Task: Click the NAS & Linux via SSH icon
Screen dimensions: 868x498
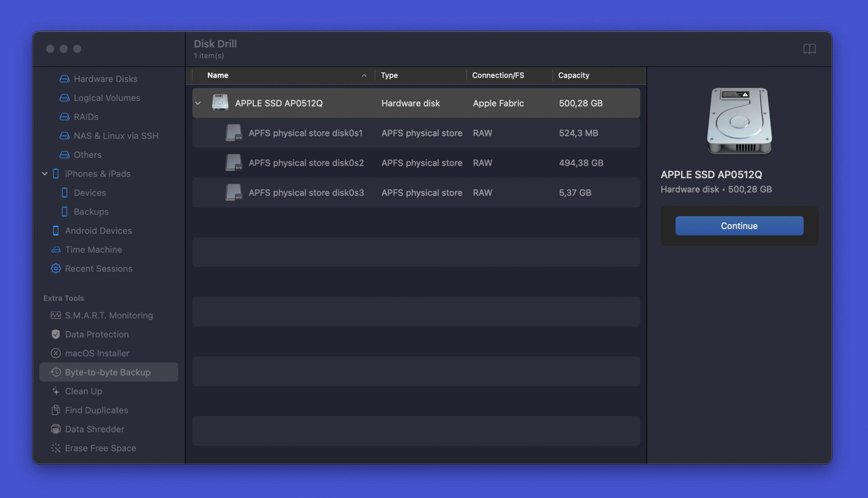Action: coord(64,136)
